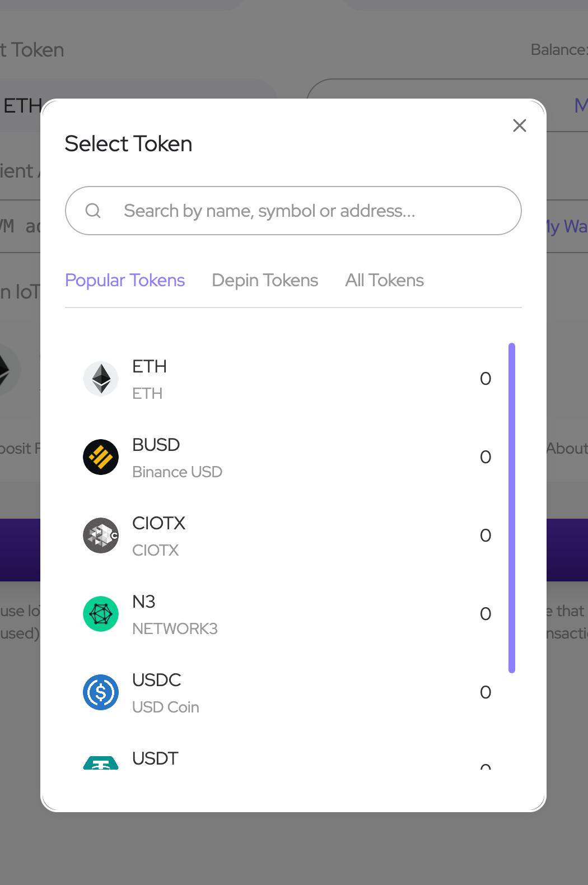Click the ETH balance value
The height and width of the screenshot is (885, 588).
pos(486,379)
